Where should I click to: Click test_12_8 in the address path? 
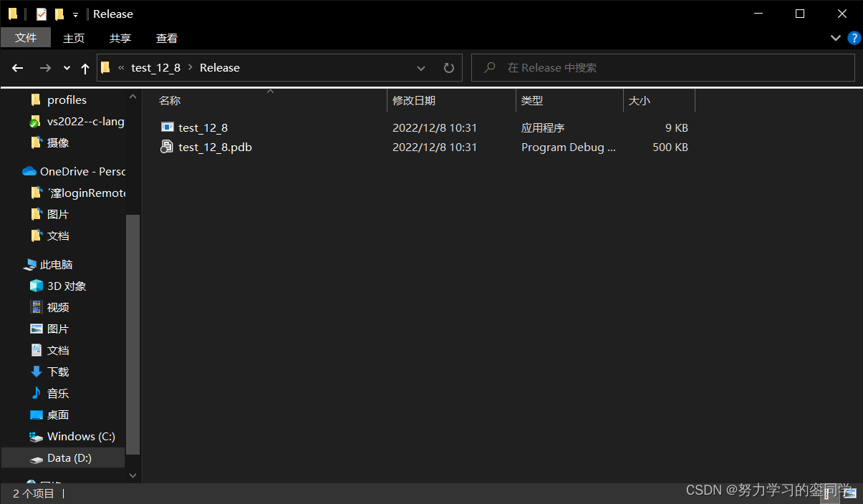(155, 68)
